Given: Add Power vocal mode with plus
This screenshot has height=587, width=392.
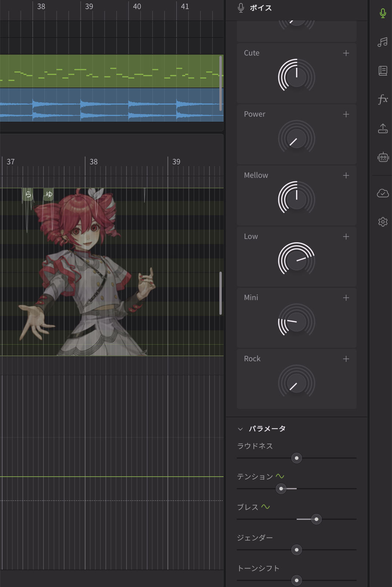Looking at the screenshot, I should click(346, 114).
